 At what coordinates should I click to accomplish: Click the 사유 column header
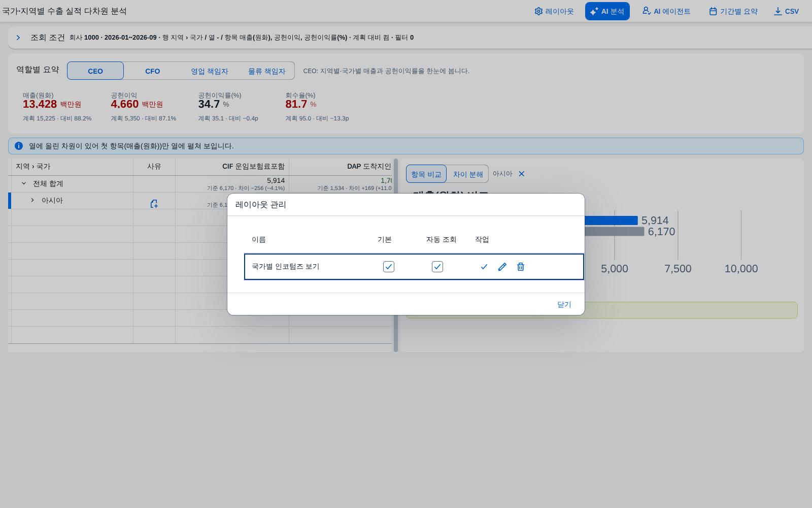tap(154, 167)
